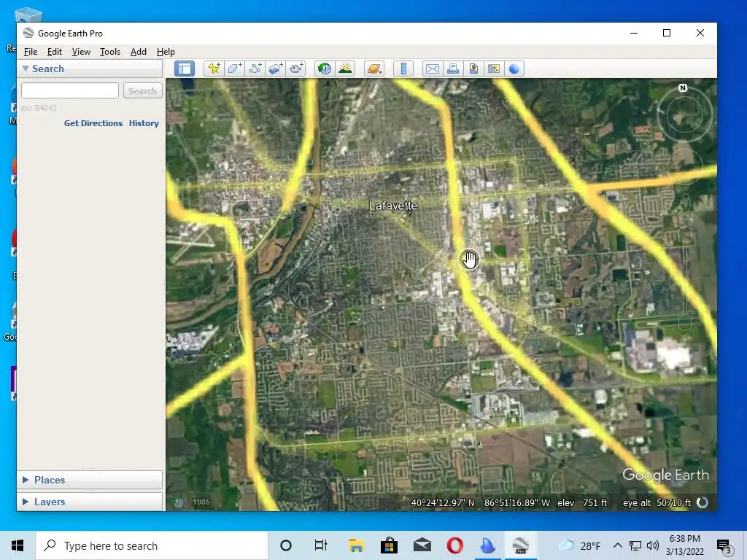Select the Add Path tool

tap(255, 69)
